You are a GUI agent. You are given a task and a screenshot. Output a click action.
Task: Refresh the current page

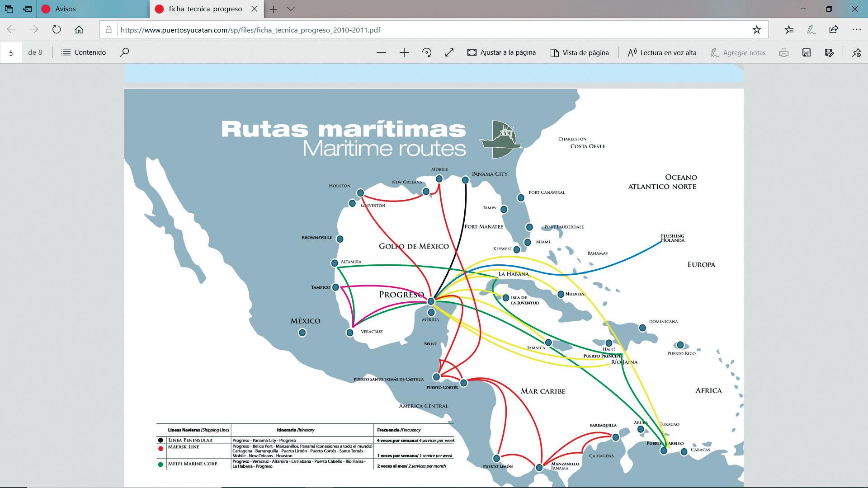point(57,30)
